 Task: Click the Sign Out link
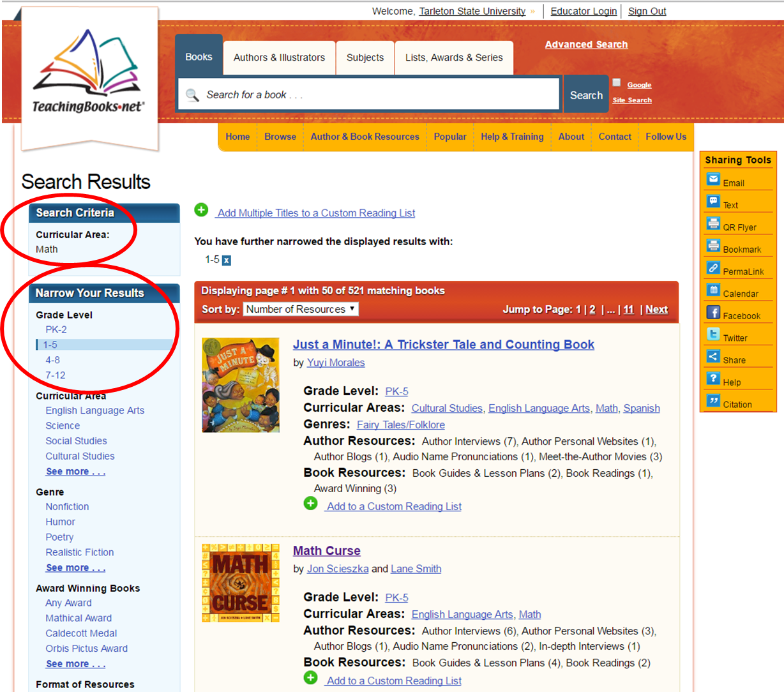click(647, 11)
